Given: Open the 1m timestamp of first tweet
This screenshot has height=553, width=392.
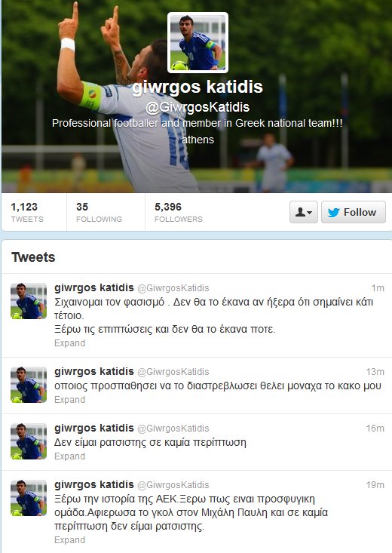Looking at the screenshot, I should click(378, 288).
